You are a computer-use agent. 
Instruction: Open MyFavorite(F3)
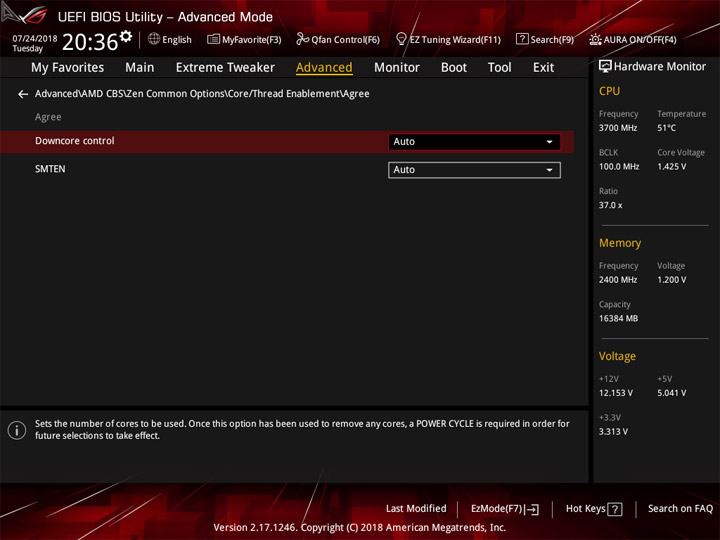click(x=244, y=39)
